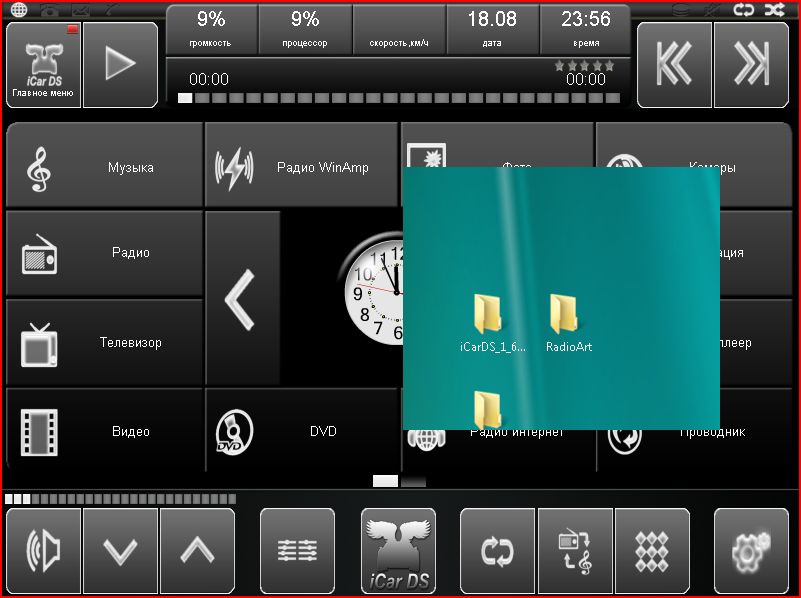Open the Музыка section
The image size is (801, 598).
click(105, 167)
